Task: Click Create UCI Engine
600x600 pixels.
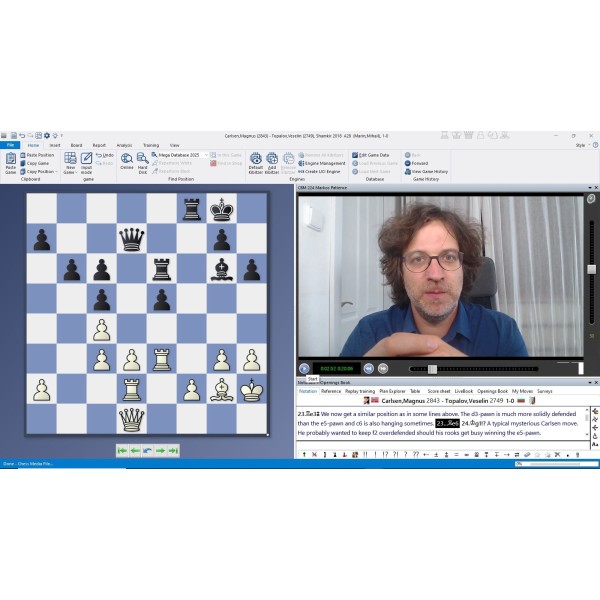Action: 319,172
